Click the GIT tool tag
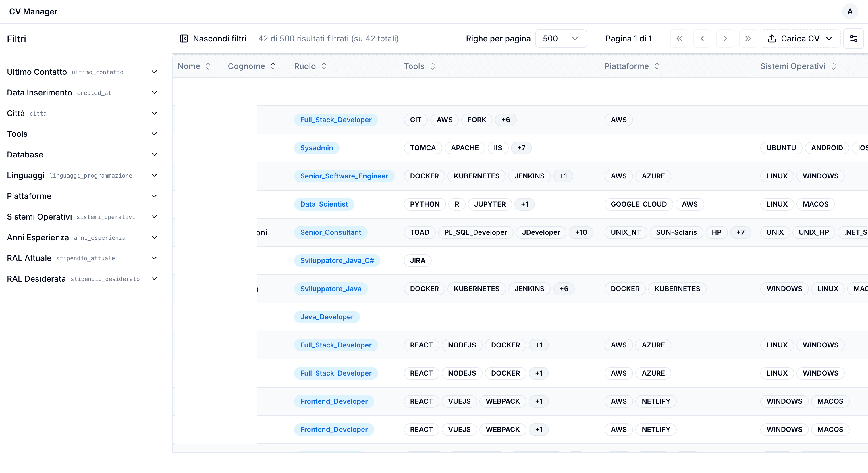Image resolution: width=868 pixels, height=473 pixels. (415, 120)
